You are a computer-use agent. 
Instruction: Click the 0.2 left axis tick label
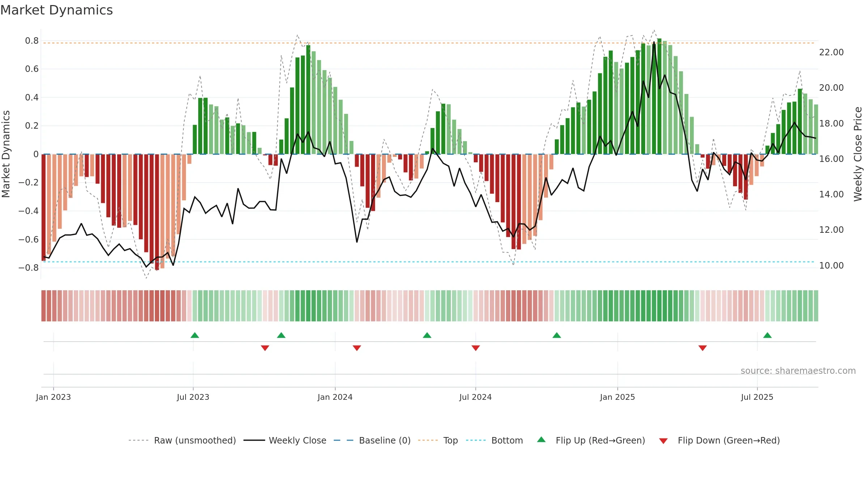[x=32, y=126]
